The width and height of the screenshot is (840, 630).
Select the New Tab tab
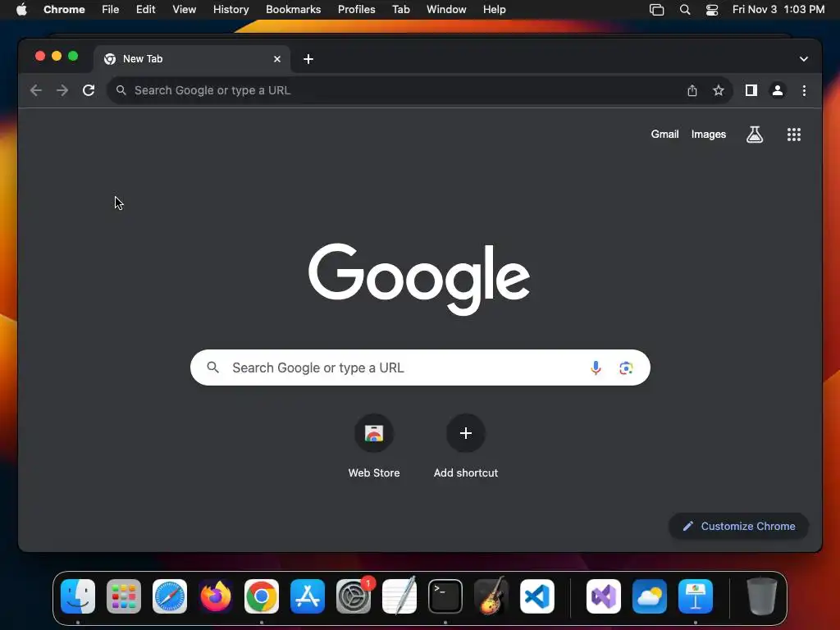point(192,59)
